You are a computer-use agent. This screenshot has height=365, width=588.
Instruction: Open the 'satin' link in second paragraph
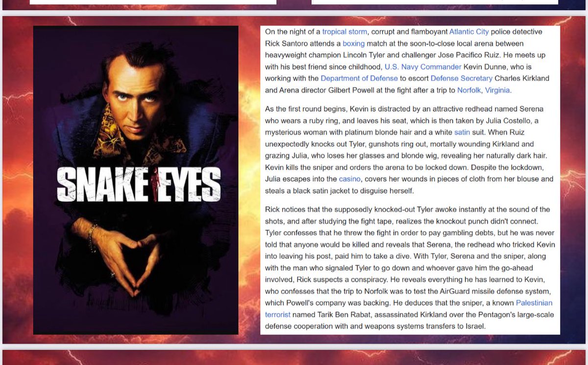tap(462, 132)
